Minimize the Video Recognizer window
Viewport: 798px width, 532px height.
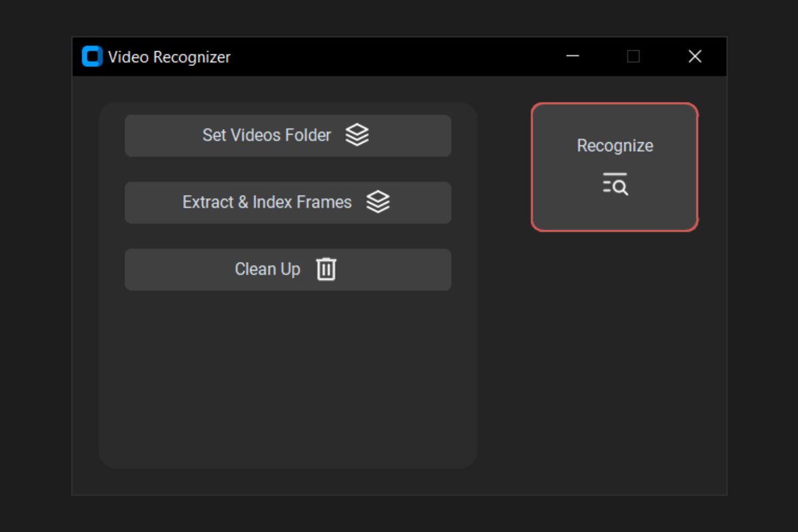(573, 57)
